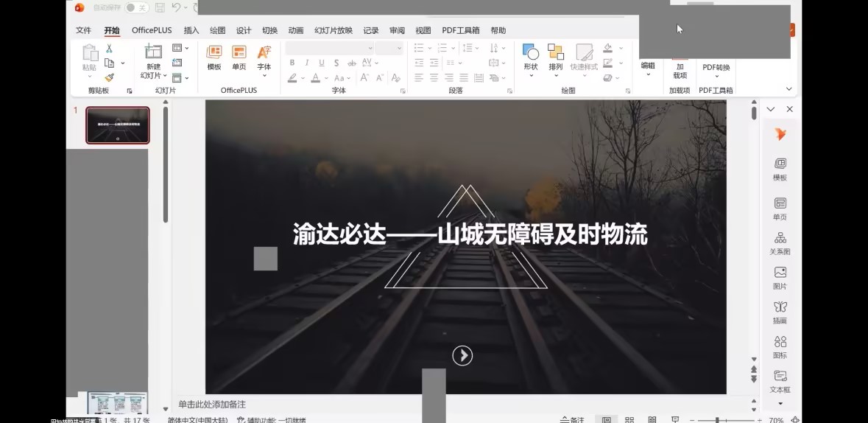Toggle bold formatting
This screenshot has width=868, height=423.
tap(292, 63)
